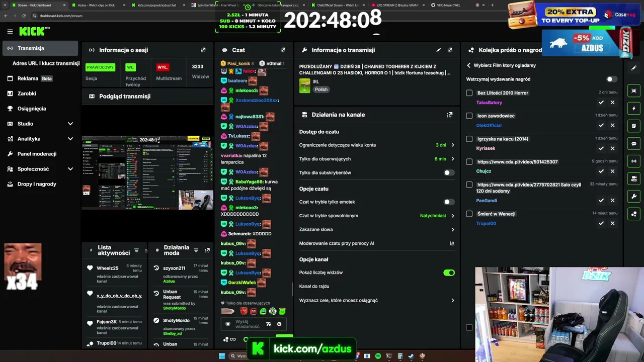Reject the Bez Litości 2010 Horror request
644x362 pixels.
(612, 103)
